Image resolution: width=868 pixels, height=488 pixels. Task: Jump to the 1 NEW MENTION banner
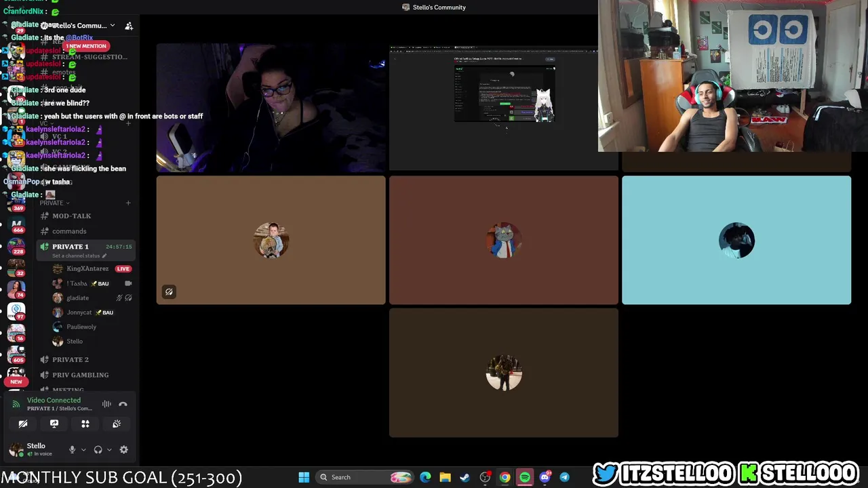pos(87,46)
